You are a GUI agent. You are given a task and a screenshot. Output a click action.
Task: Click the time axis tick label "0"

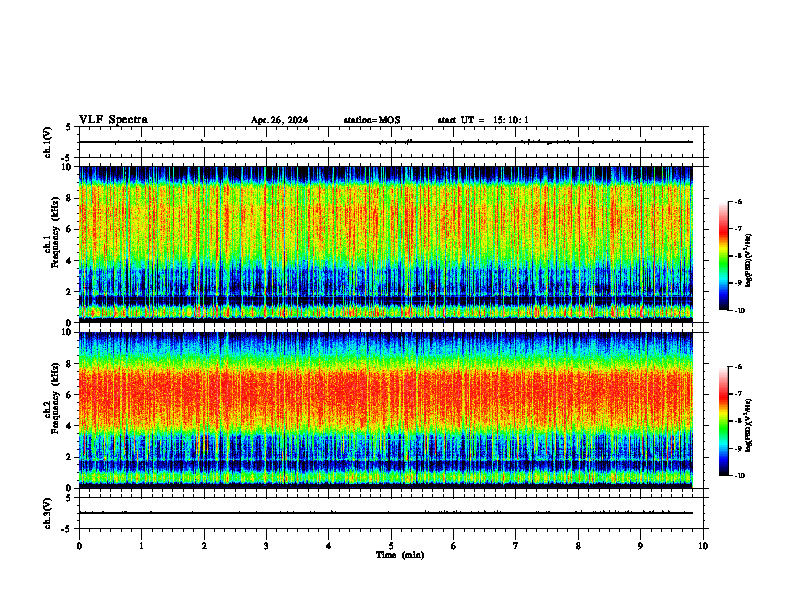(79, 546)
